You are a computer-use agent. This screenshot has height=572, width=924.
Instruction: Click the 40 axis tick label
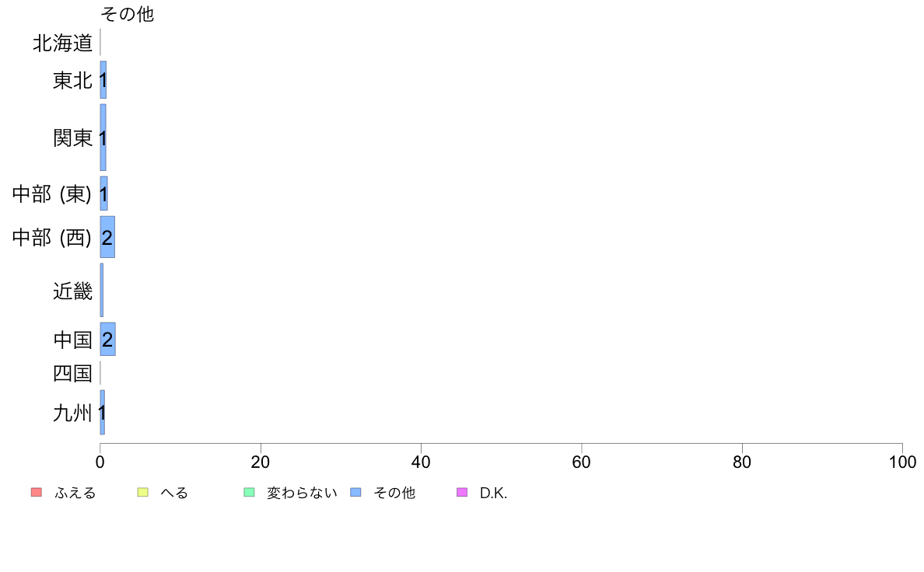[421, 462]
